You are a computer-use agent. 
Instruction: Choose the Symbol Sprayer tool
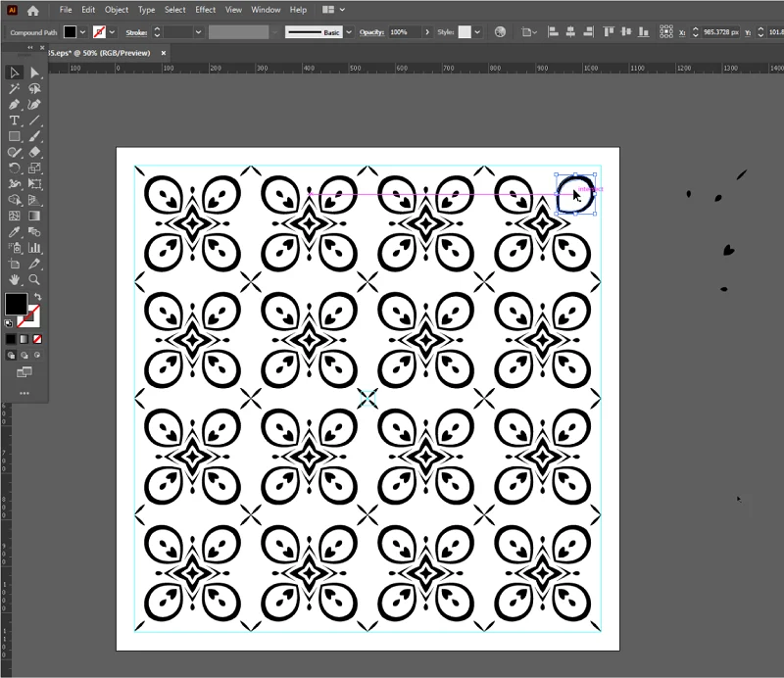14,248
